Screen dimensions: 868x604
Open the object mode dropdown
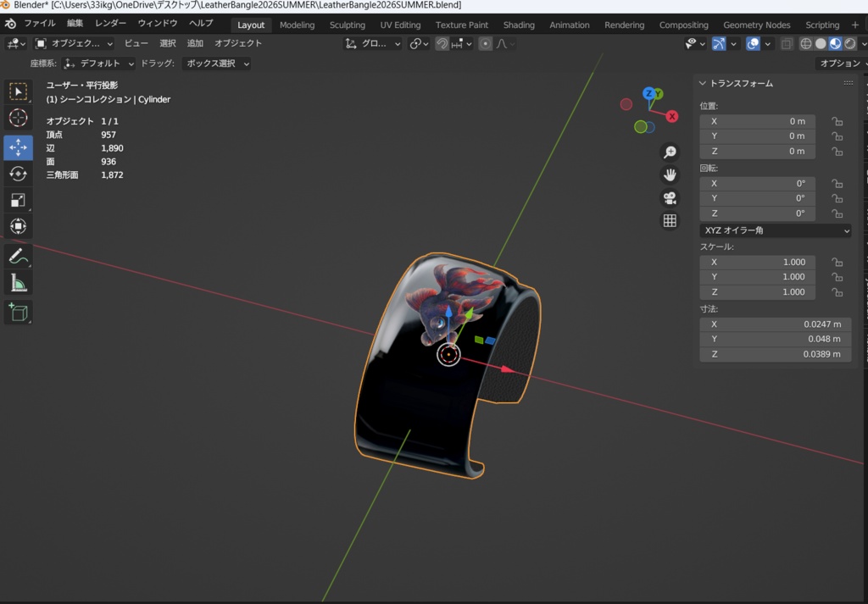point(74,44)
